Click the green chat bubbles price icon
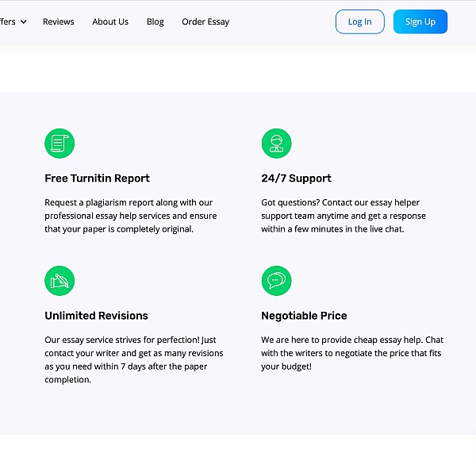The width and height of the screenshot is (476, 476). 276,281
